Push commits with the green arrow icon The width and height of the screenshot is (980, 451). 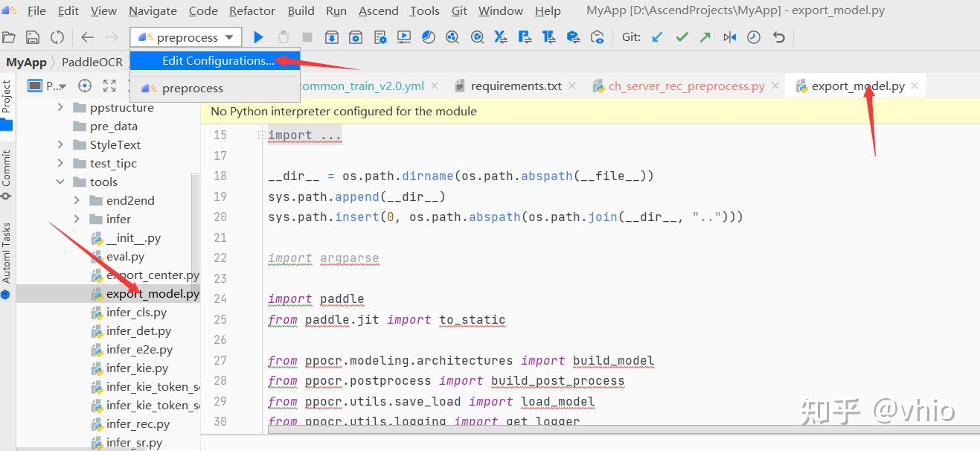(x=705, y=36)
